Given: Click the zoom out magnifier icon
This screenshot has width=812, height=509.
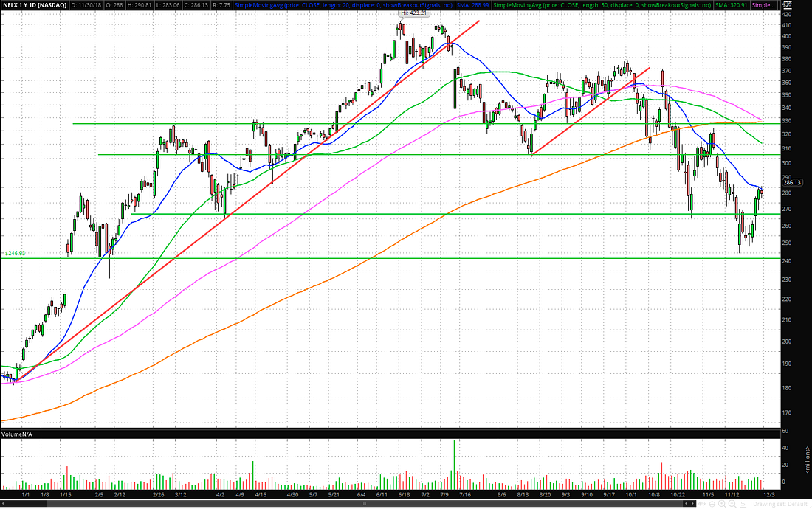Looking at the screenshot, I should click(732, 504).
